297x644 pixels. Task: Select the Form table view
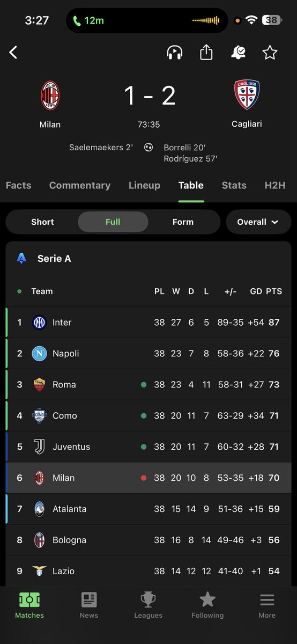point(183,222)
